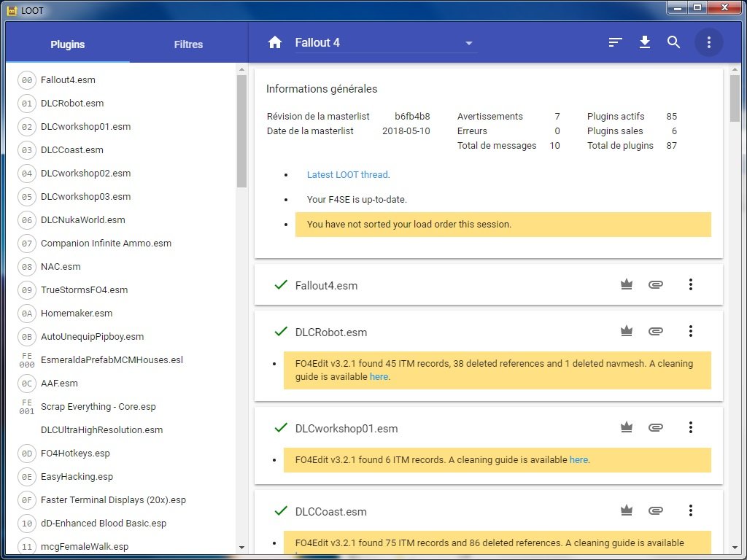Click the plugin list scroll-down arrow

[241, 548]
